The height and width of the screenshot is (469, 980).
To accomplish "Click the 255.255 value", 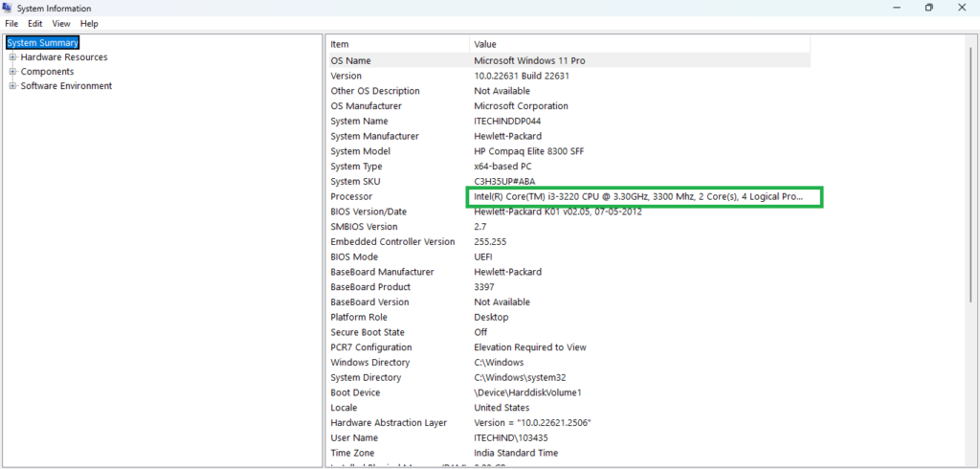I will [490, 241].
